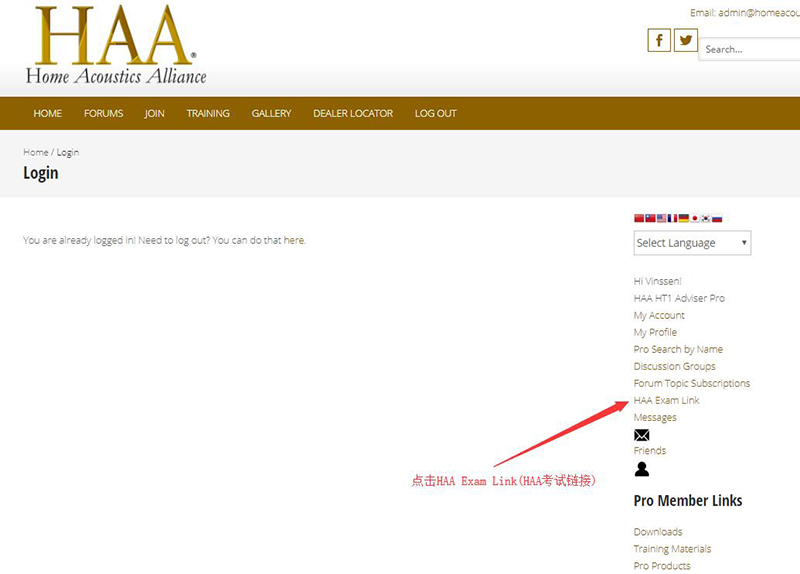
Task: Focus the Search input field
Action: click(749, 49)
